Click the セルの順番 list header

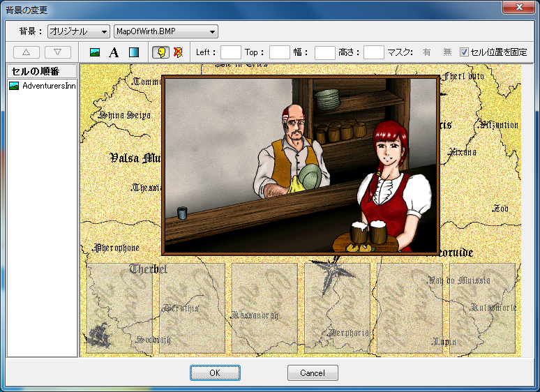(x=42, y=71)
